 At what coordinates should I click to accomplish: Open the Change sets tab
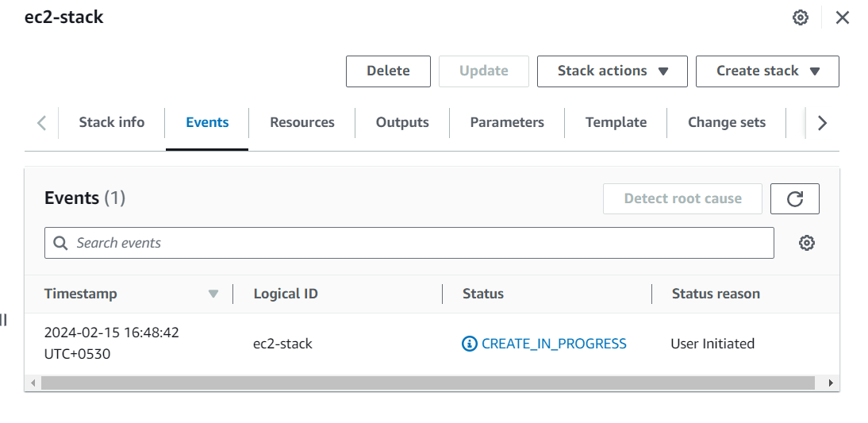(x=727, y=122)
